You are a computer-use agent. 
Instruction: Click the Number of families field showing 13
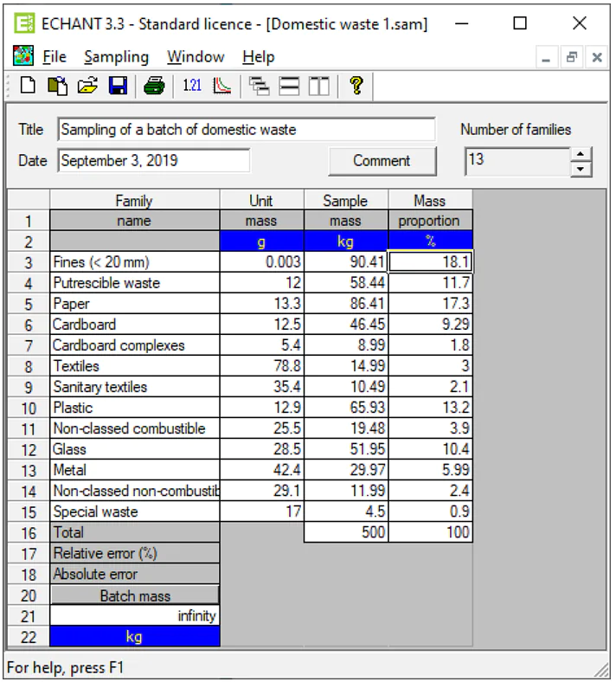pos(517,161)
